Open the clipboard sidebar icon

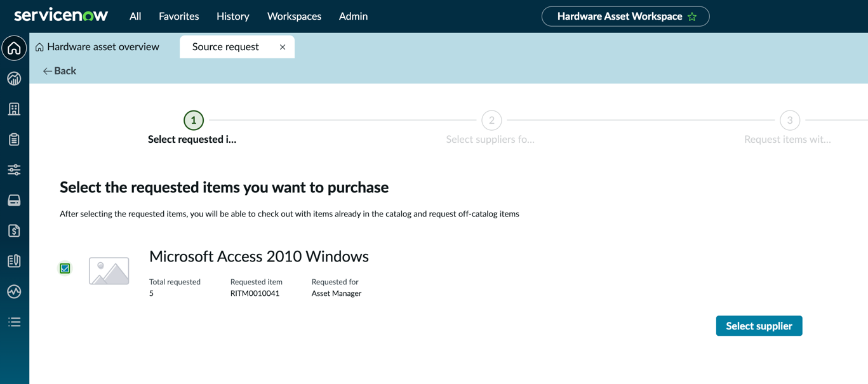pos(14,140)
